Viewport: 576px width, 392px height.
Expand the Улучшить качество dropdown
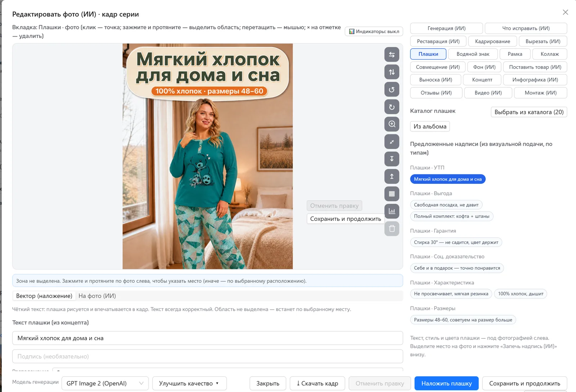click(x=189, y=383)
